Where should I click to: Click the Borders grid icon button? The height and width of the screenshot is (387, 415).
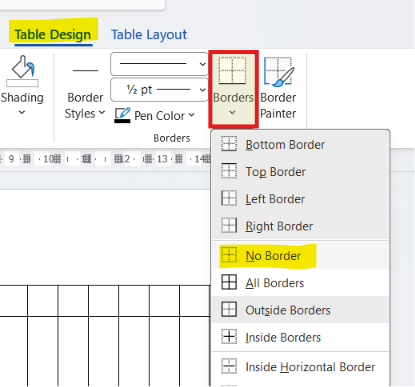point(233,71)
